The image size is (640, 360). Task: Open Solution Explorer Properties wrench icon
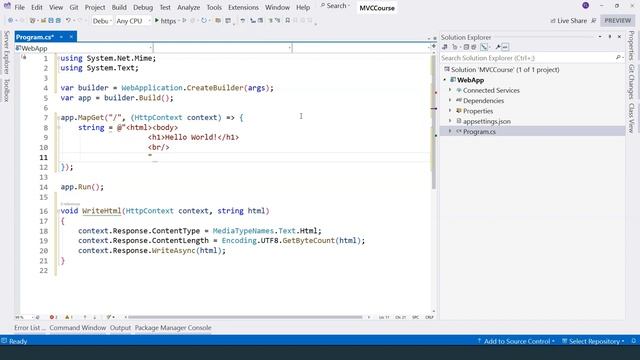coord(498,47)
